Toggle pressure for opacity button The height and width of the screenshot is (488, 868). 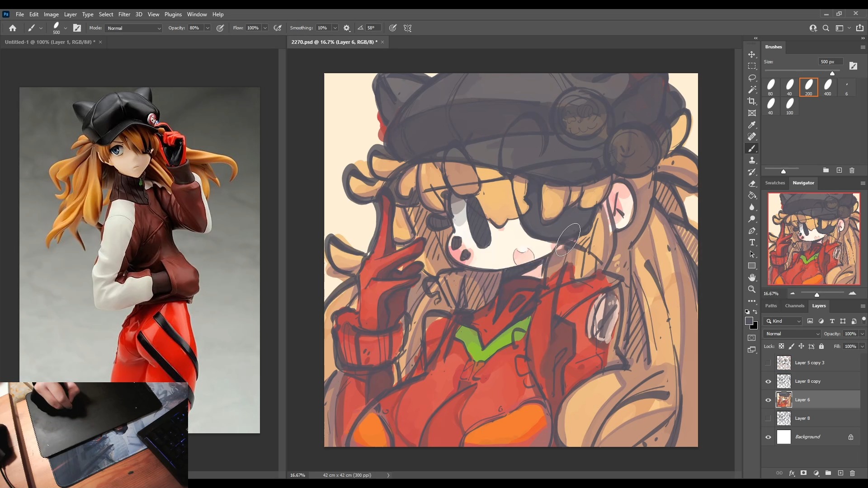click(x=220, y=28)
